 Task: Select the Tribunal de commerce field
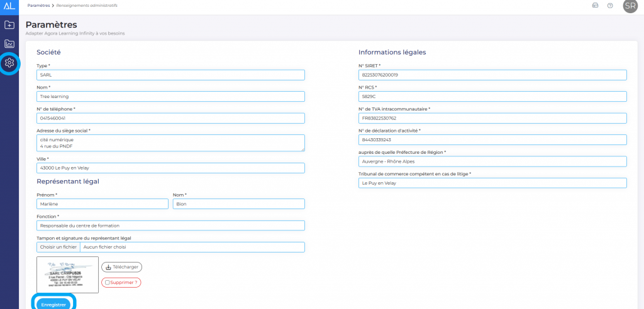(x=492, y=183)
